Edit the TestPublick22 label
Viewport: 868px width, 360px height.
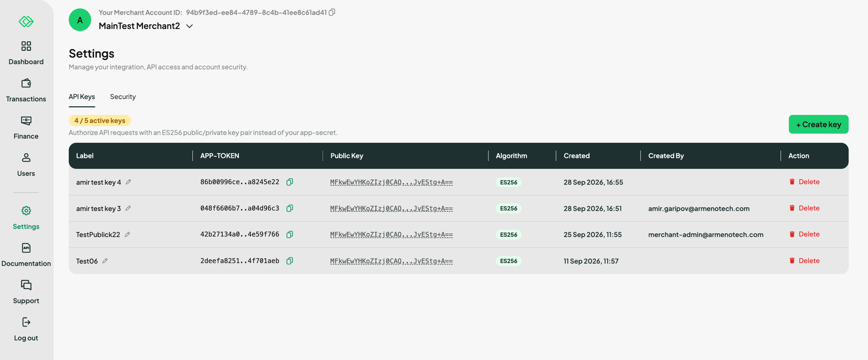(127, 234)
